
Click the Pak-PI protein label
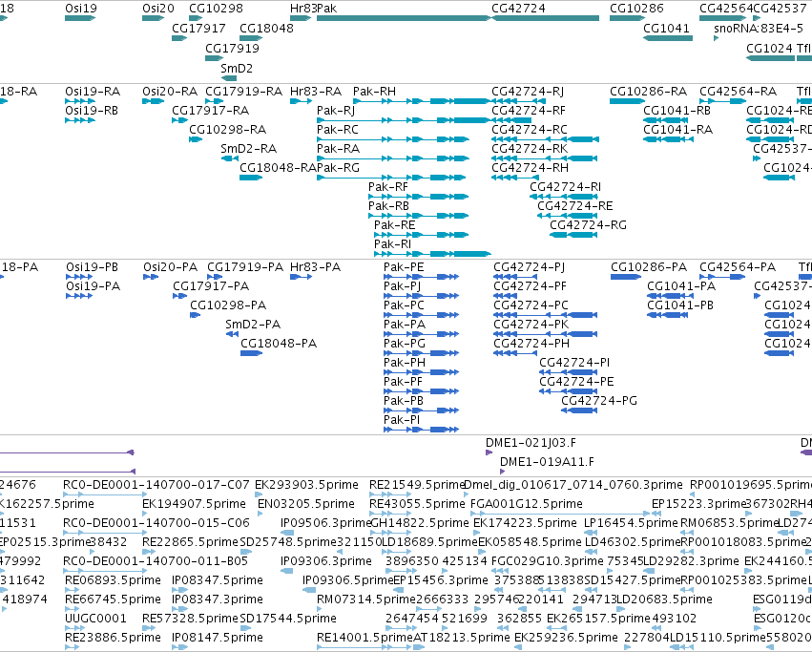point(402,420)
